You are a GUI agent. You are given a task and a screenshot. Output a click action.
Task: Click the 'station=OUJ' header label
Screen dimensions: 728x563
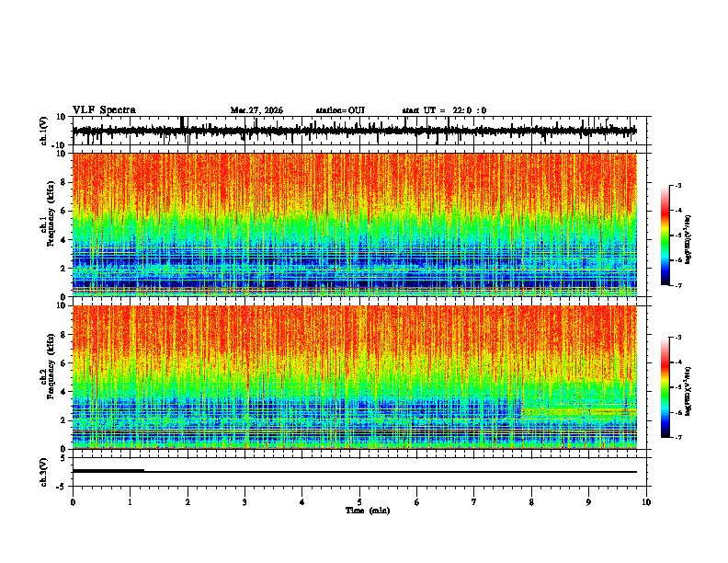coord(340,110)
